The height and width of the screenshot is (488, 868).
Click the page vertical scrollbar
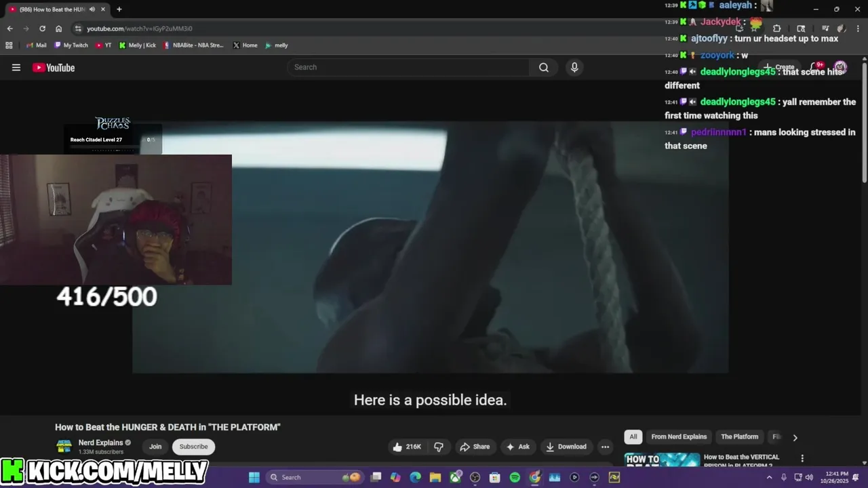[x=865, y=122]
